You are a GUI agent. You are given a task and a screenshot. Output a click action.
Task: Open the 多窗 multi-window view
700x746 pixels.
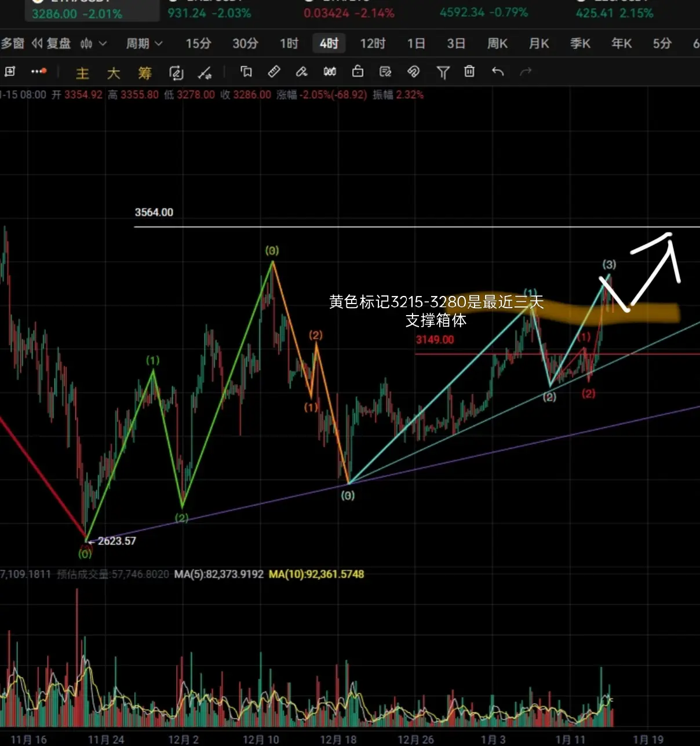coord(12,43)
